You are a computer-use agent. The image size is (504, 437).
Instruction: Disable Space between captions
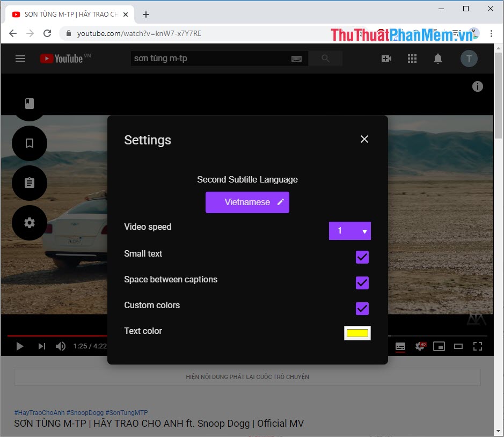362,283
